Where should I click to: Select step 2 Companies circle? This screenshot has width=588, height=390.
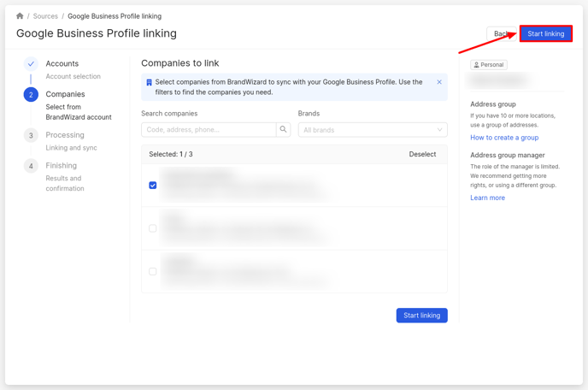coord(31,95)
